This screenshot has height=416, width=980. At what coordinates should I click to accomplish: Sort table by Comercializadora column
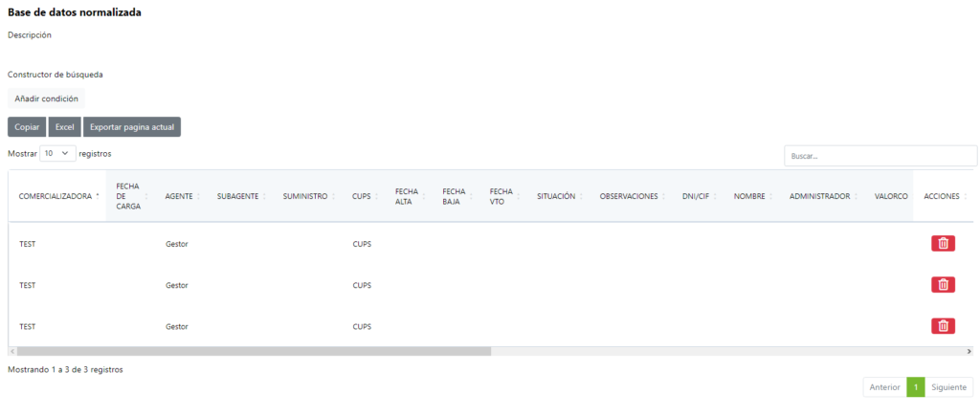tap(56, 196)
